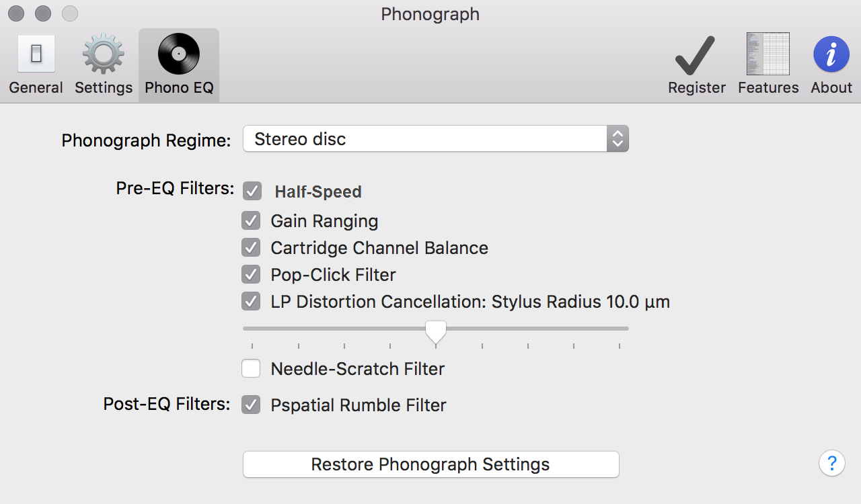Disable Gain Ranging filter
Image resolution: width=861 pixels, height=504 pixels.
251,220
